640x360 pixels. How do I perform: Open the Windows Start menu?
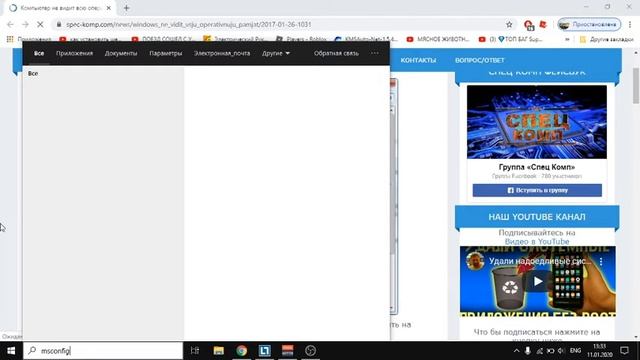click(x=11, y=351)
